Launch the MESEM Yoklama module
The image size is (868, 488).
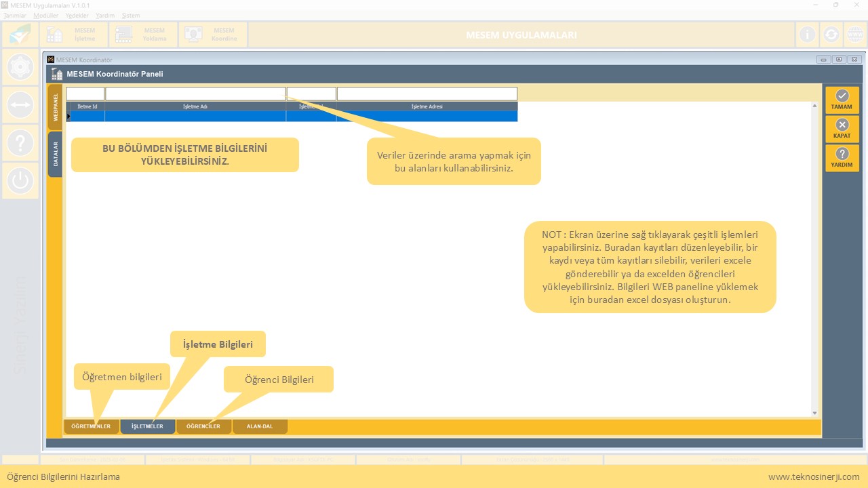[144, 35]
